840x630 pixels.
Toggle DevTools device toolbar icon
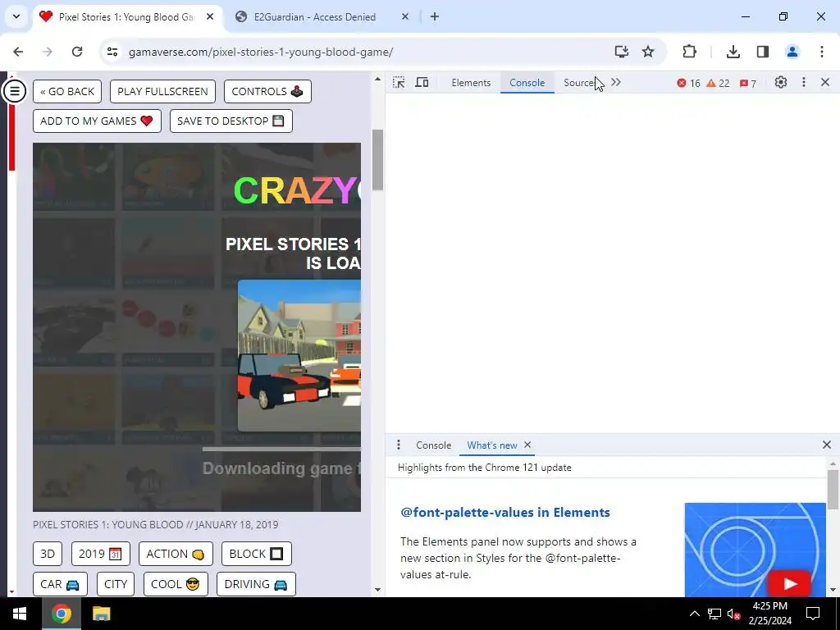[422, 83]
